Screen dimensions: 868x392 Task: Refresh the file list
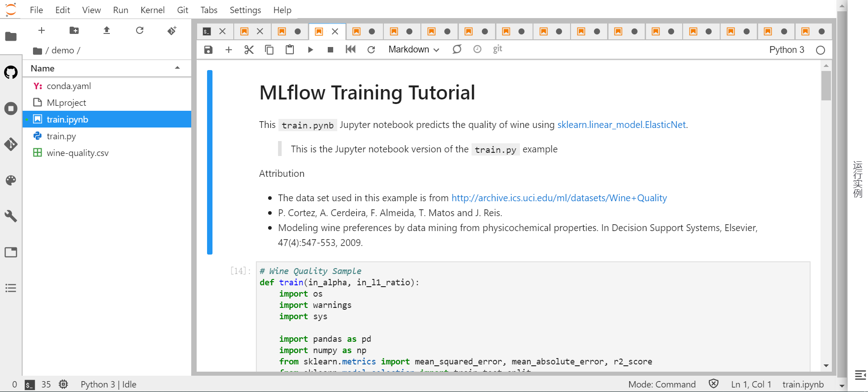pos(140,30)
